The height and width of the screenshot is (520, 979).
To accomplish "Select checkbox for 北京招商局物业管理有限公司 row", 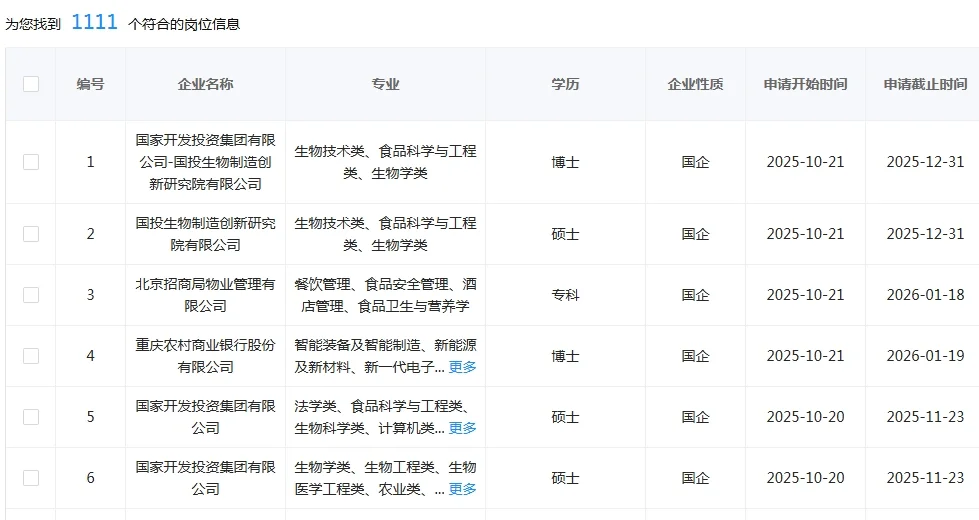I will [x=31, y=295].
